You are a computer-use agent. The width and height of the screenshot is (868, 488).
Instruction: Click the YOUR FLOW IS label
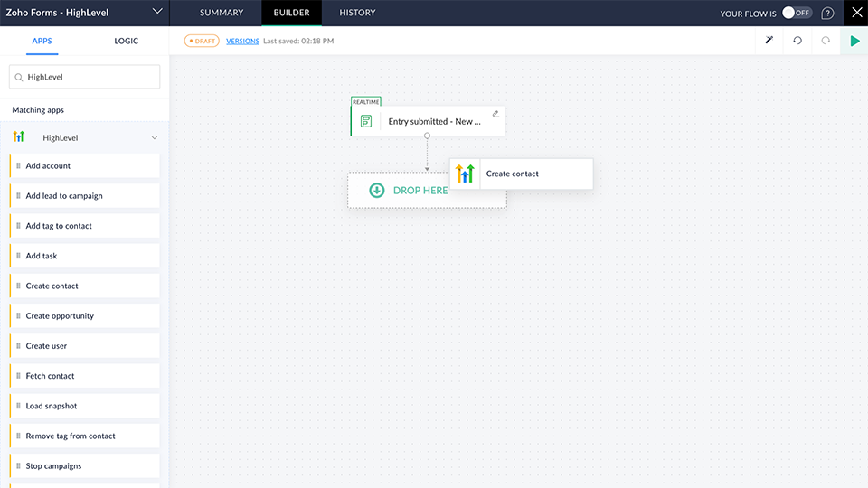[748, 14]
